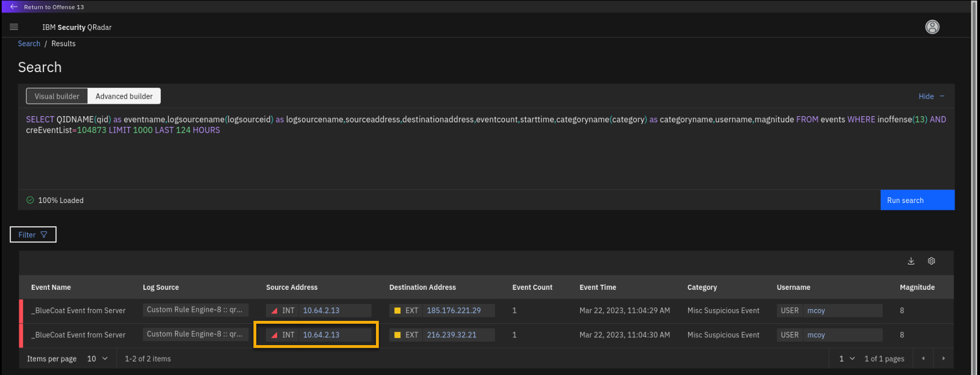This screenshot has height=375, width=980.
Task: Open table column settings gear
Action: (x=931, y=261)
